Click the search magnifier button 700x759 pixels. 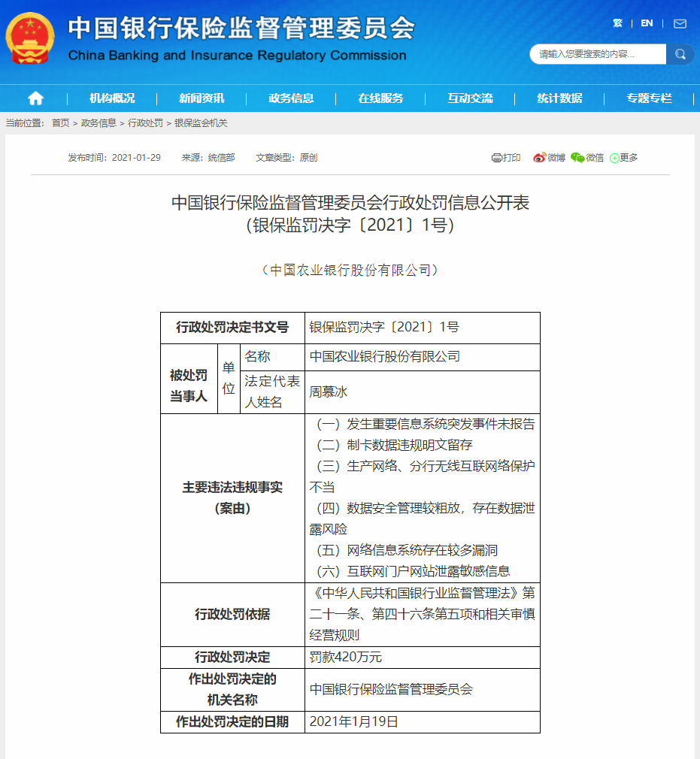pyautogui.click(x=680, y=54)
